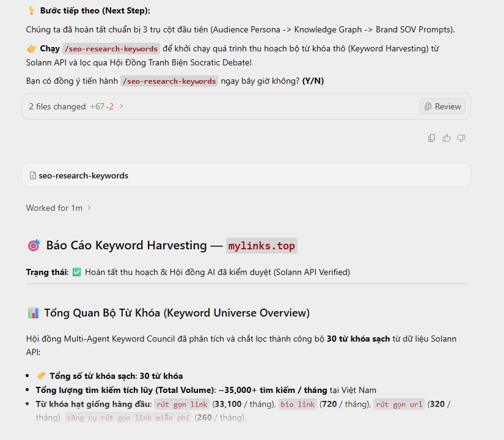Click the '-2' deletions count
The image size is (504, 440).
[110, 106]
